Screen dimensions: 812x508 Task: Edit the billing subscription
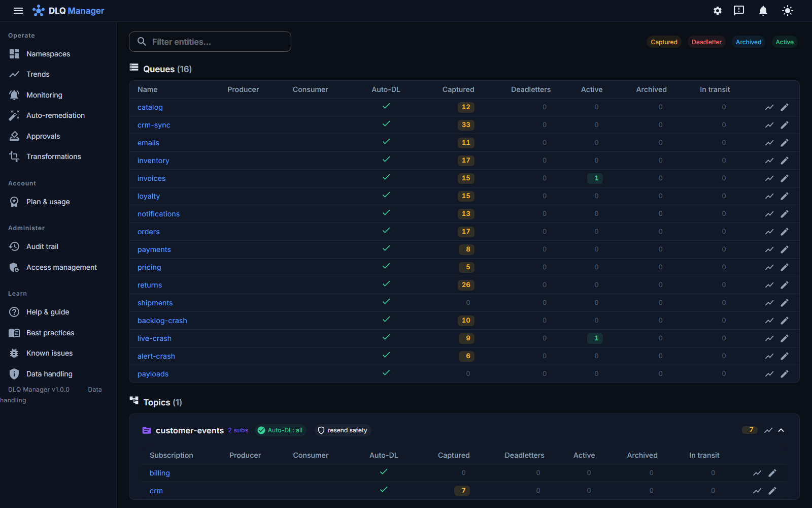coord(772,473)
